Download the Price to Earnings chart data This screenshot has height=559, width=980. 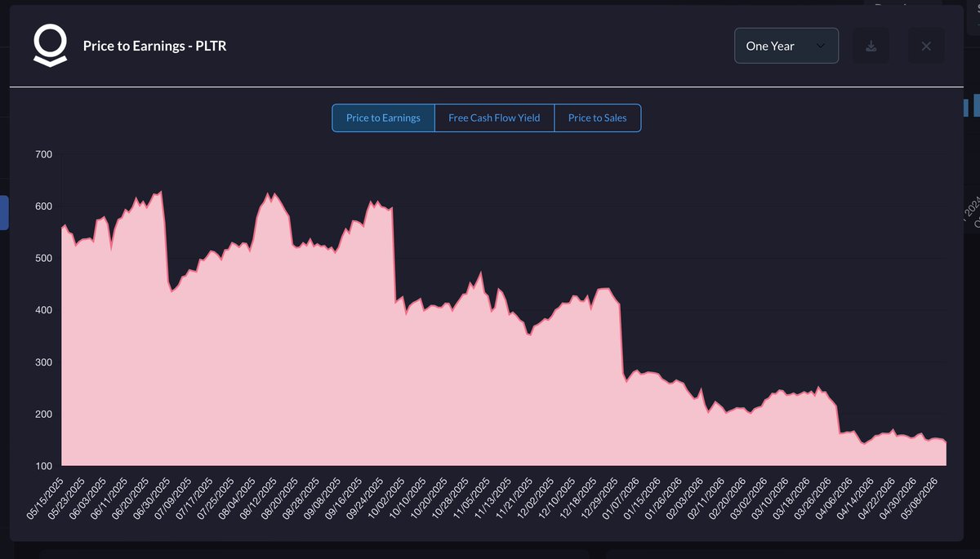[871, 46]
